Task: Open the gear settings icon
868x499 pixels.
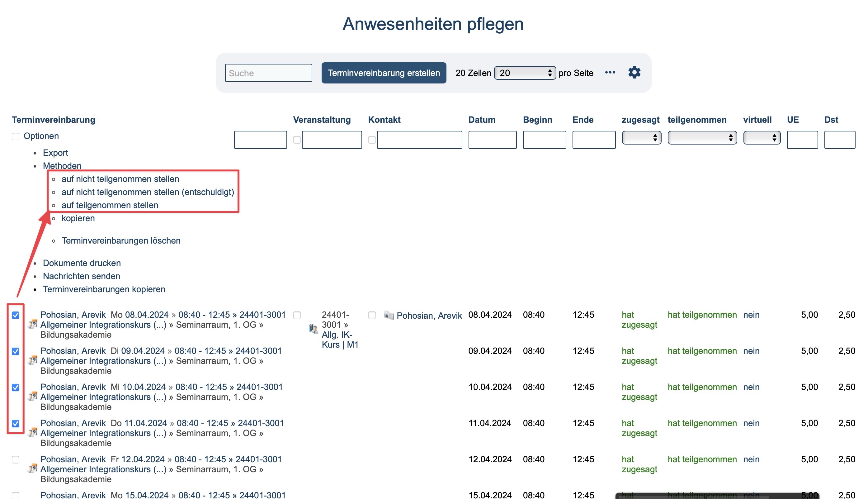Action: pos(634,72)
